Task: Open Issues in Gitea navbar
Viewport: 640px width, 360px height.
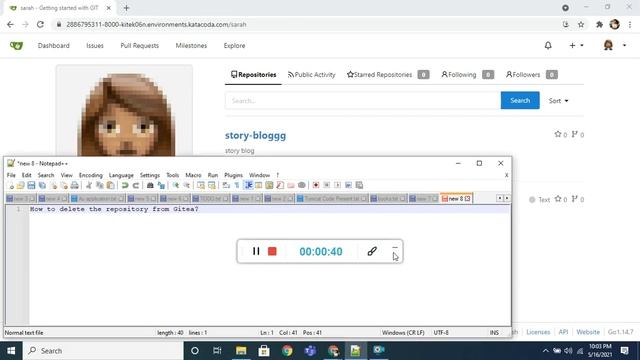Action: (95, 45)
